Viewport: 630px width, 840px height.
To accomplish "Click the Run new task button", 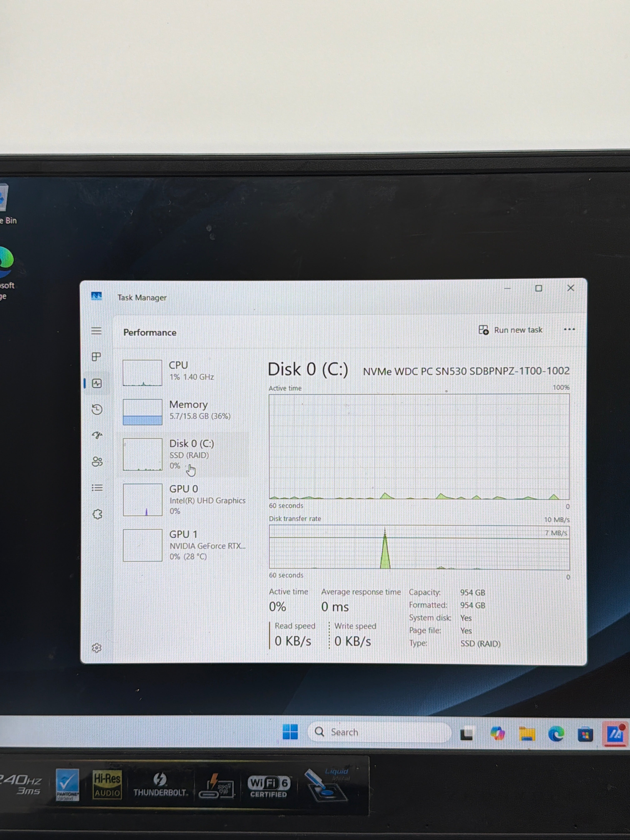I will tap(510, 330).
